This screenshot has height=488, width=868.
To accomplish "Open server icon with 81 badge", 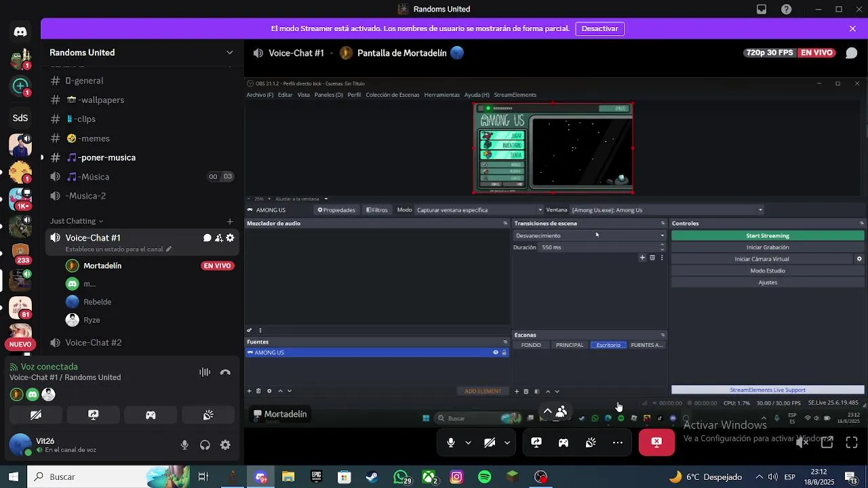I will pyautogui.click(x=20, y=308).
